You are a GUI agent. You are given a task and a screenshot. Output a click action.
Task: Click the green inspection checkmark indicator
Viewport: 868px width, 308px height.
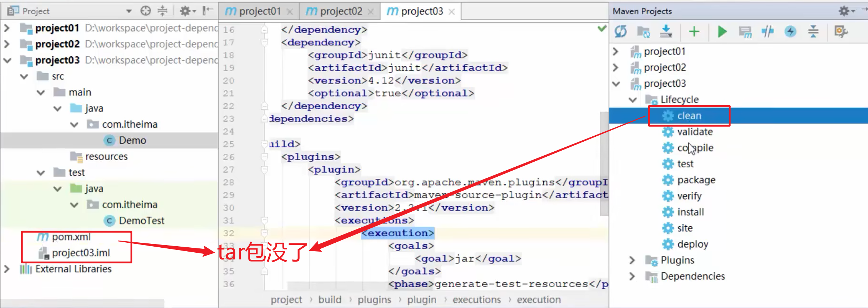click(x=602, y=29)
